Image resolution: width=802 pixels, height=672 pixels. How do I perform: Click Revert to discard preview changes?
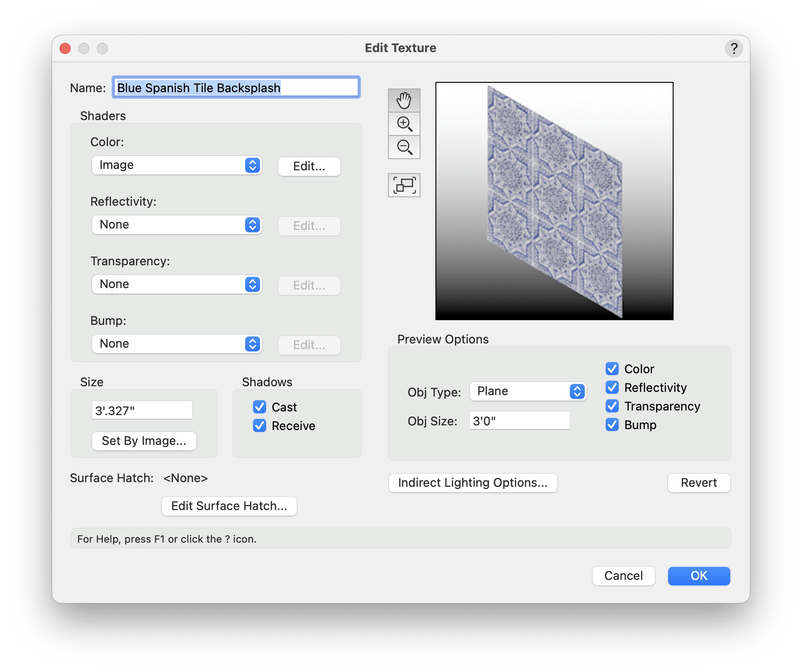(x=699, y=483)
